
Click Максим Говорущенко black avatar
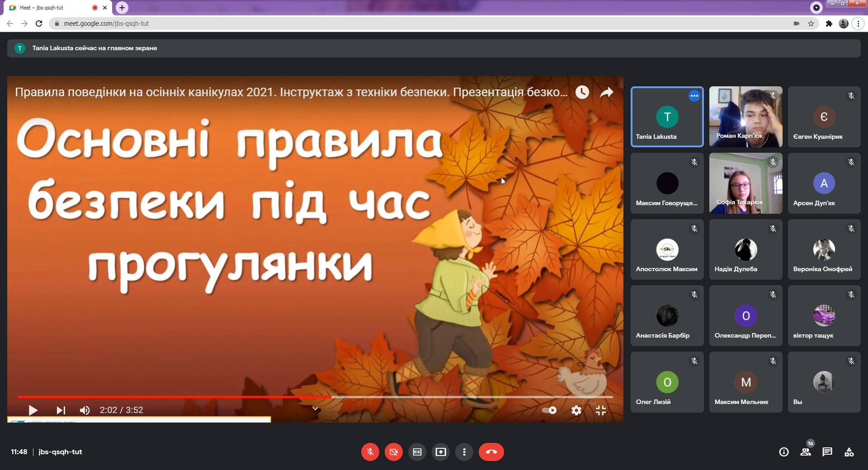pos(667,183)
